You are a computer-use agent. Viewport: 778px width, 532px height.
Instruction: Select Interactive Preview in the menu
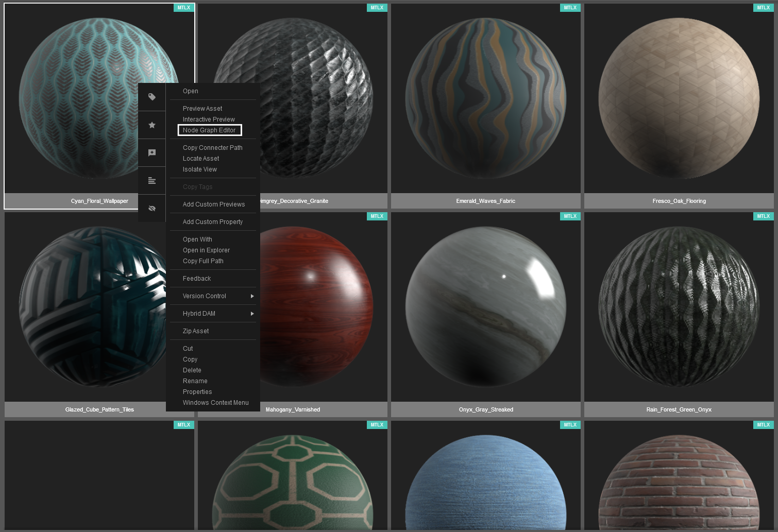pyautogui.click(x=209, y=119)
